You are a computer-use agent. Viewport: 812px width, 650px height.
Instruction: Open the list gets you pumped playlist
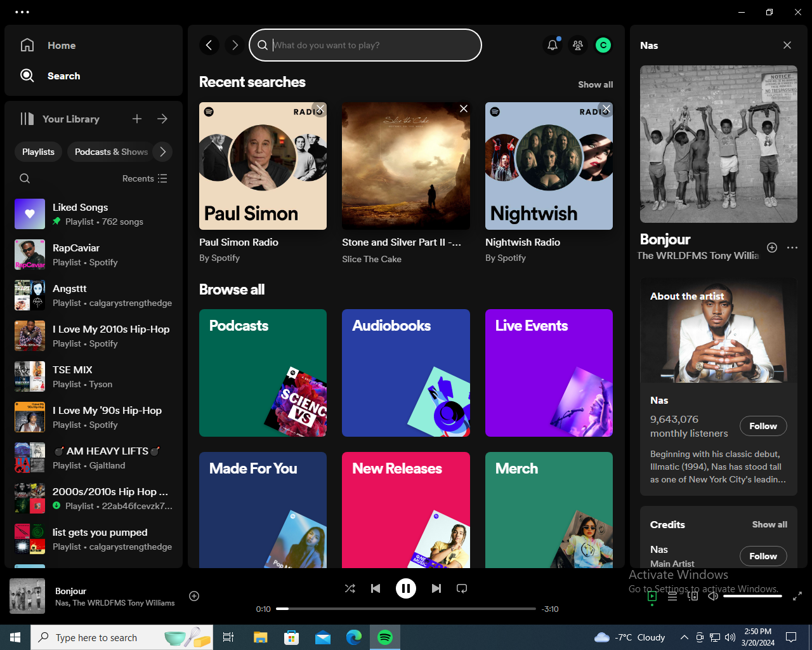click(93, 539)
